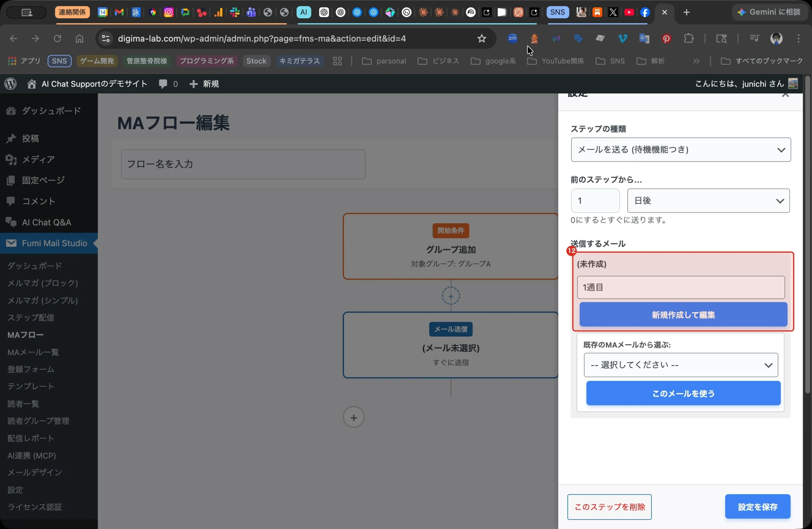The height and width of the screenshot is (529, 812).
Task: Click the 1通目 mail name field
Action: [681, 287]
